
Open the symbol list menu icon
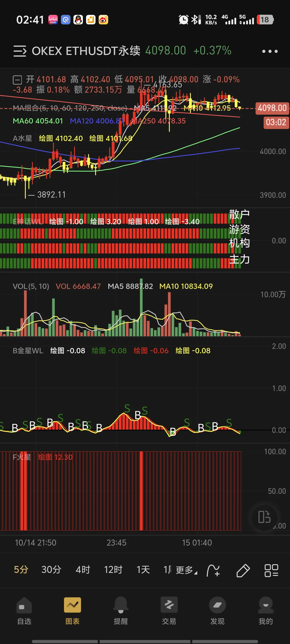tap(20, 51)
